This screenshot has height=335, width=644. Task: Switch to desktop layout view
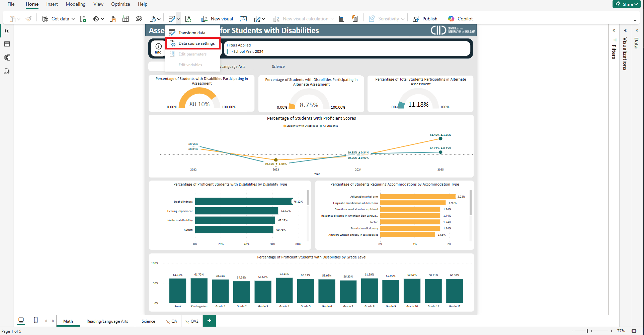(x=21, y=320)
